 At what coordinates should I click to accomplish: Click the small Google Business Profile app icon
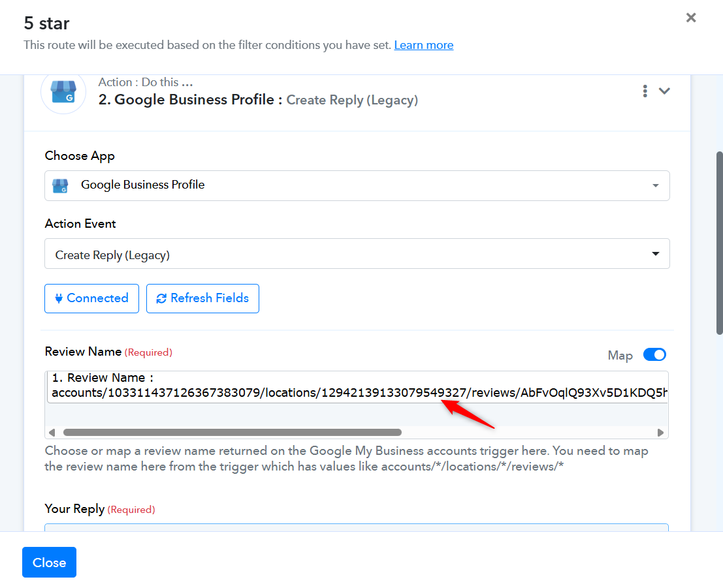[x=60, y=186]
